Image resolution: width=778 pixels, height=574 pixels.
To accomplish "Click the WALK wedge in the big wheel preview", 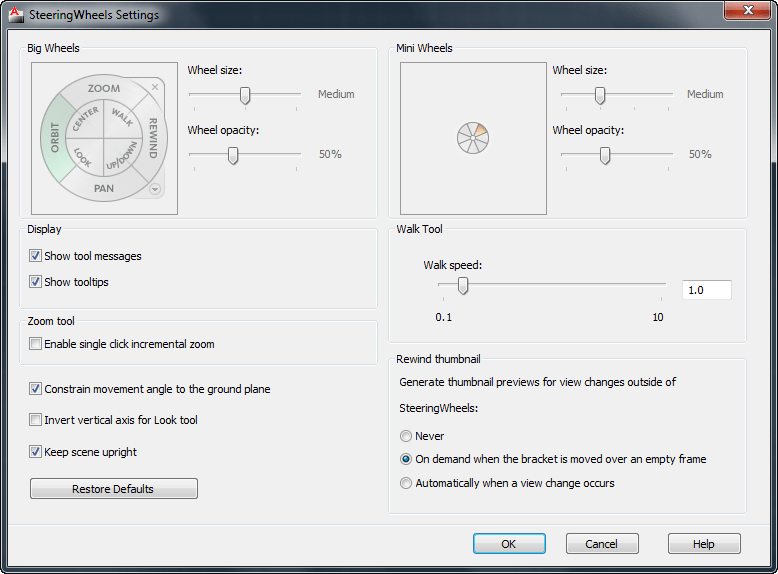I will [x=123, y=118].
